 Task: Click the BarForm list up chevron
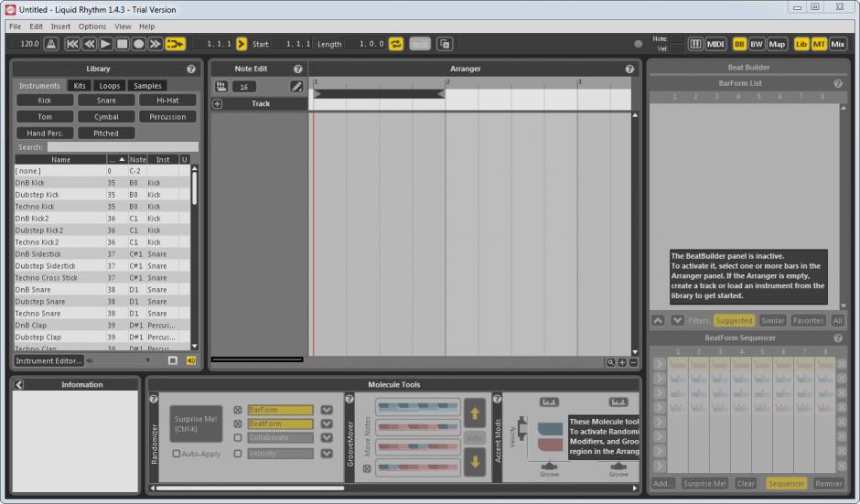658,320
